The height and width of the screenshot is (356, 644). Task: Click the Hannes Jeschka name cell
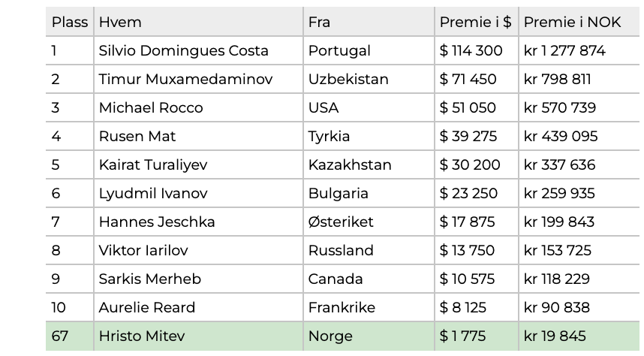pos(198,222)
